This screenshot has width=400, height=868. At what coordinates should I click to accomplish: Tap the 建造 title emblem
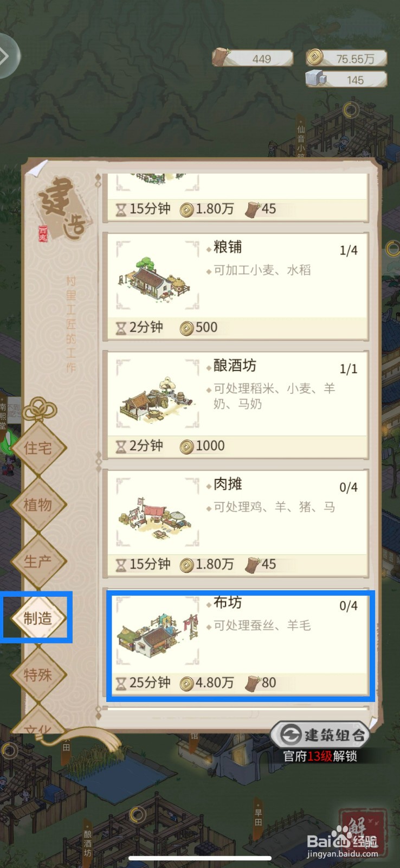coord(62,209)
